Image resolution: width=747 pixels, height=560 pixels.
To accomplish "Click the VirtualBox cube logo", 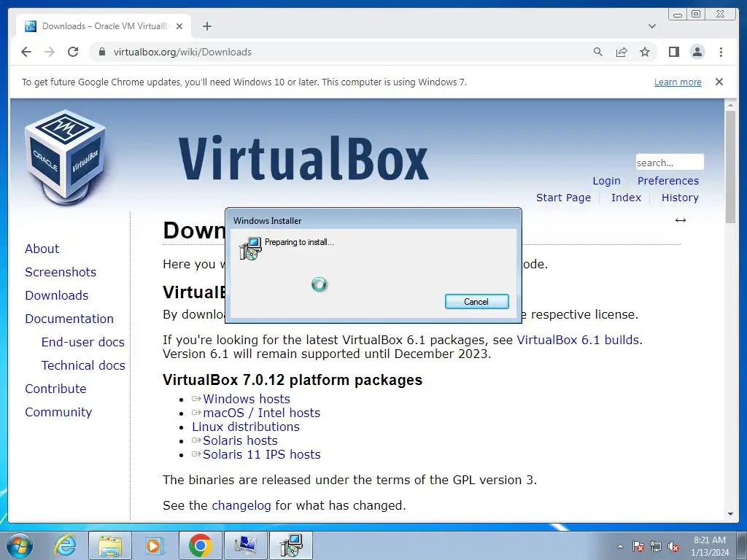I will click(x=65, y=157).
